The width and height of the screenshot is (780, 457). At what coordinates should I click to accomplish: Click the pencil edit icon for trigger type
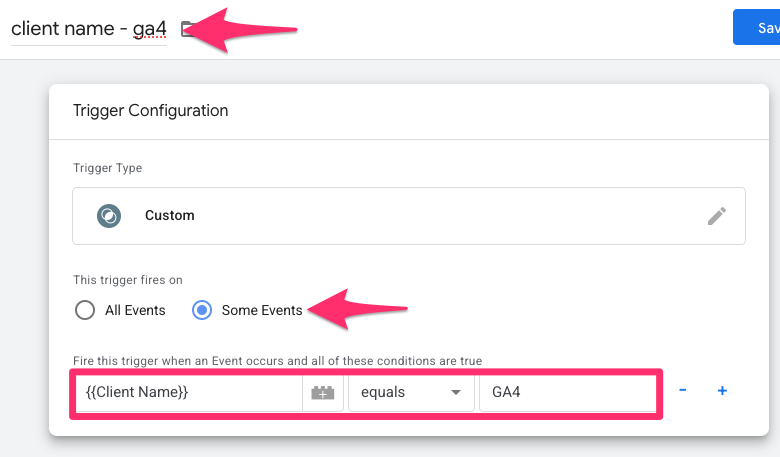[717, 216]
